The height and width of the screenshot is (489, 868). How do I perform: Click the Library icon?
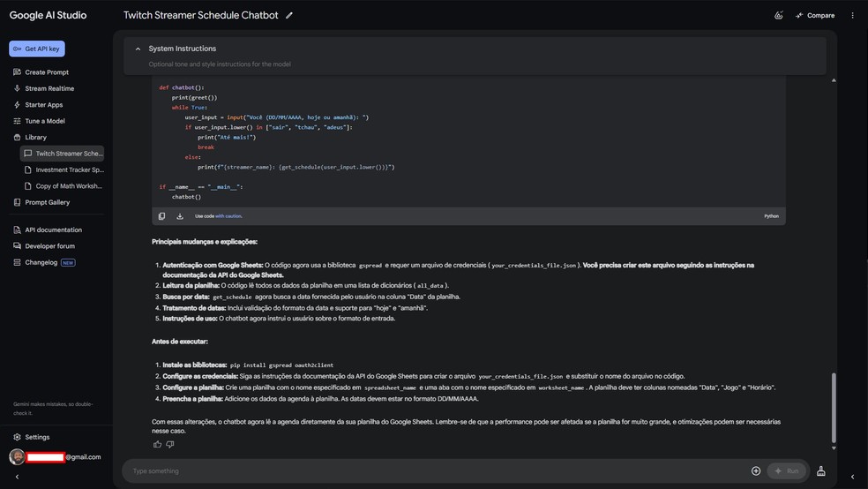[17, 138]
